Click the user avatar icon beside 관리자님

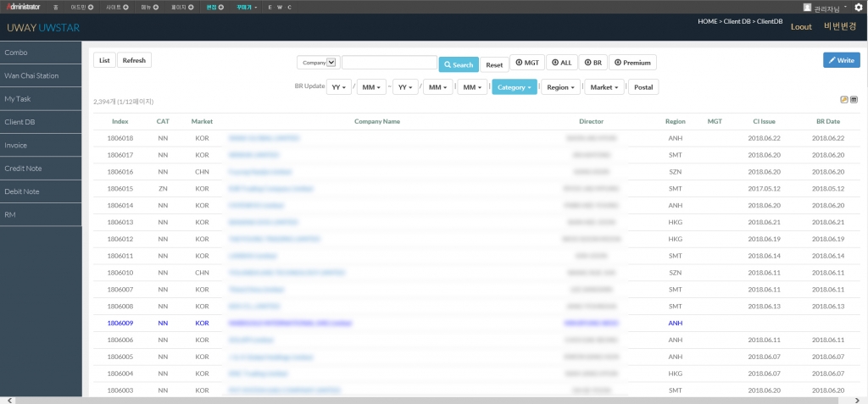coord(807,8)
